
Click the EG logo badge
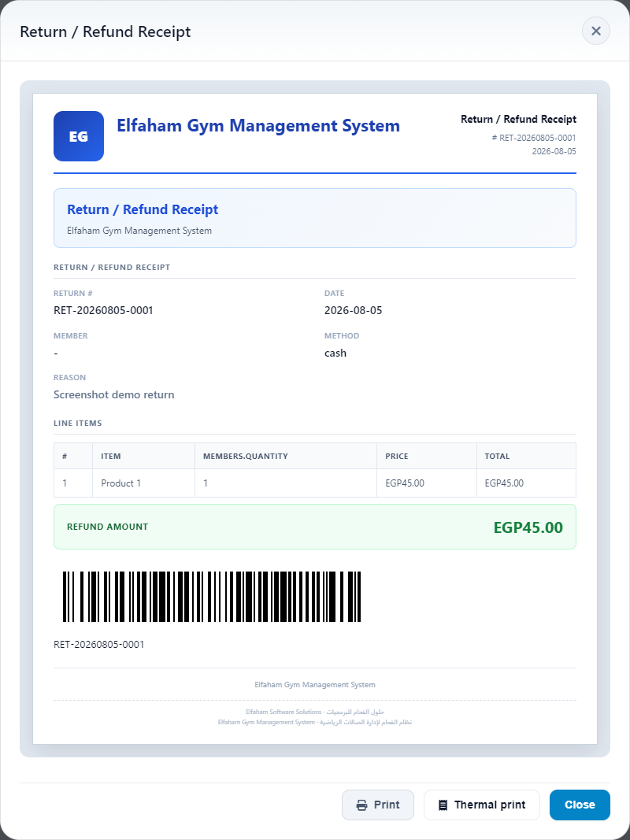pos(79,136)
